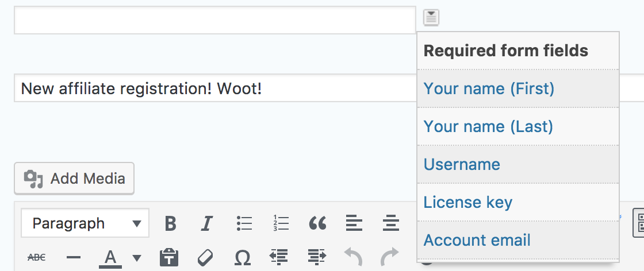This screenshot has height=271, width=644.
Task: Click the Add Media button
Action: point(74,179)
